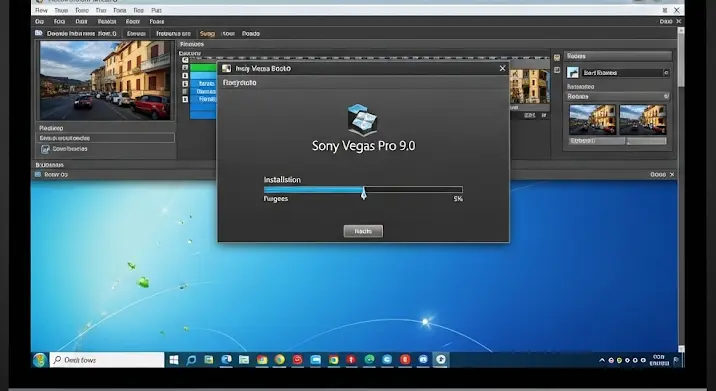Click the 'Sony Vegas Pro 9.0' title text
Image resolution: width=716 pixels, height=391 pixels.
[363, 146]
